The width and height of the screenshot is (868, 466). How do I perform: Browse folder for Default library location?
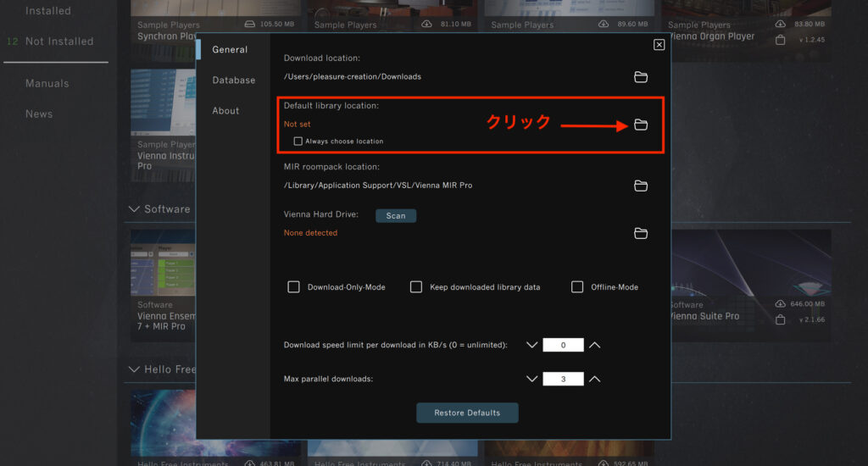pos(641,125)
